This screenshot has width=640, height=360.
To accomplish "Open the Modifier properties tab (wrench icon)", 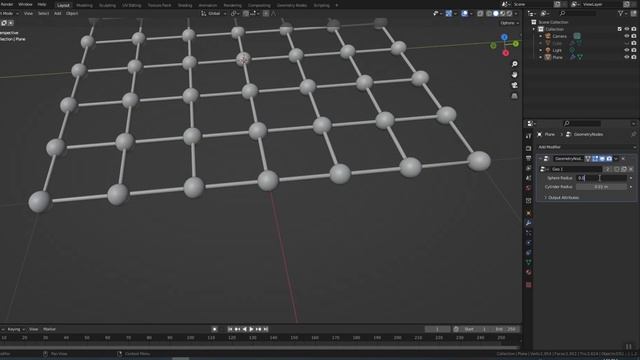I will point(529,223).
